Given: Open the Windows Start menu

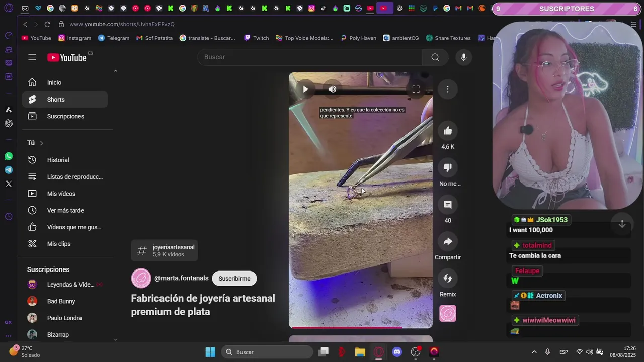Looking at the screenshot, I should (x=210, y=352).
